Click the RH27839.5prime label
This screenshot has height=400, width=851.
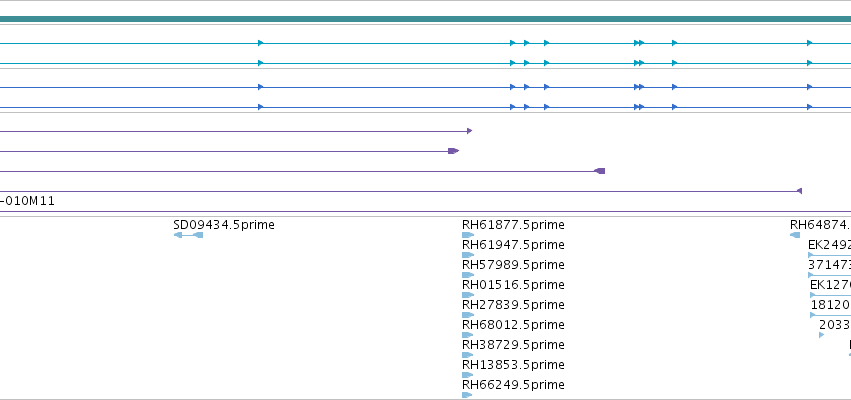[513, 304]
